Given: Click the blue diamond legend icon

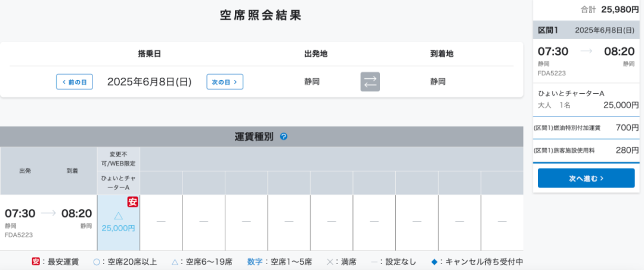Looking at the screenshot, I should pos(434,262).
